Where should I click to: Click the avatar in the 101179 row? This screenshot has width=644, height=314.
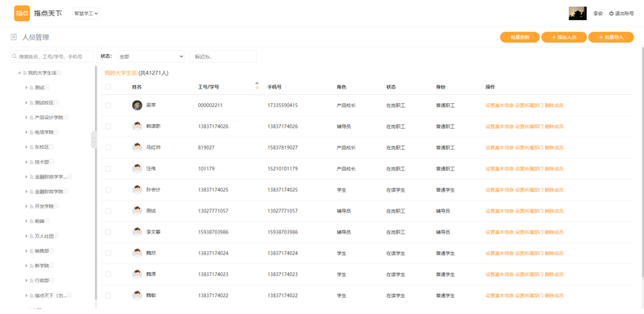[137, 168]
